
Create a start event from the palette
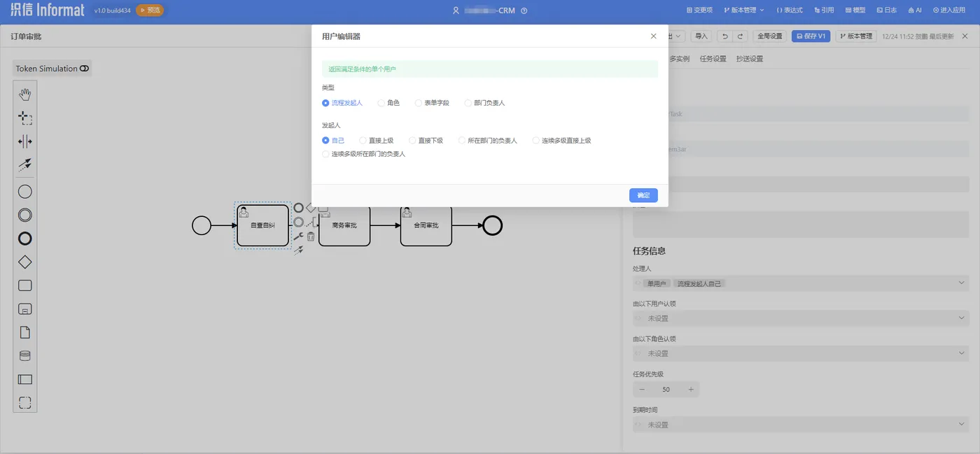click(x=25, y=192)
